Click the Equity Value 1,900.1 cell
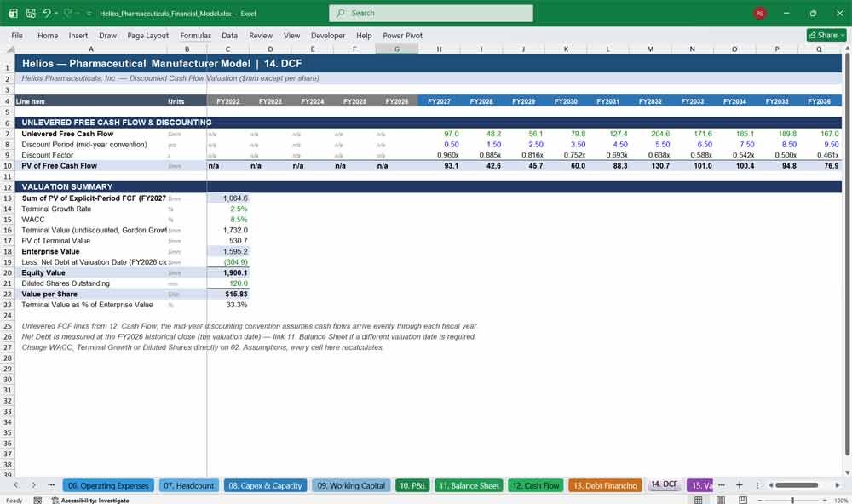The width and height of the screenshot is (852, 504). 227,272
